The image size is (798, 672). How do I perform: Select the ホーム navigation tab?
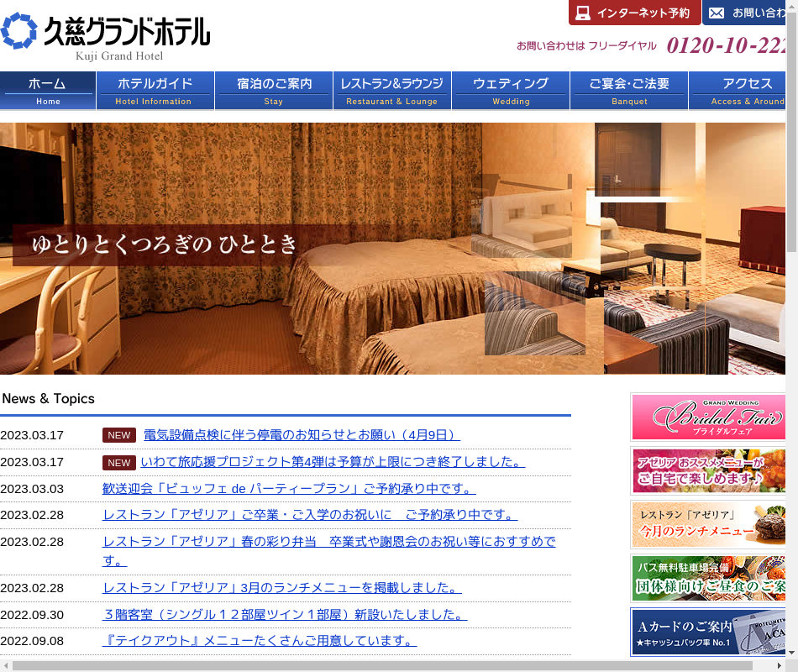tap(48, 91)
